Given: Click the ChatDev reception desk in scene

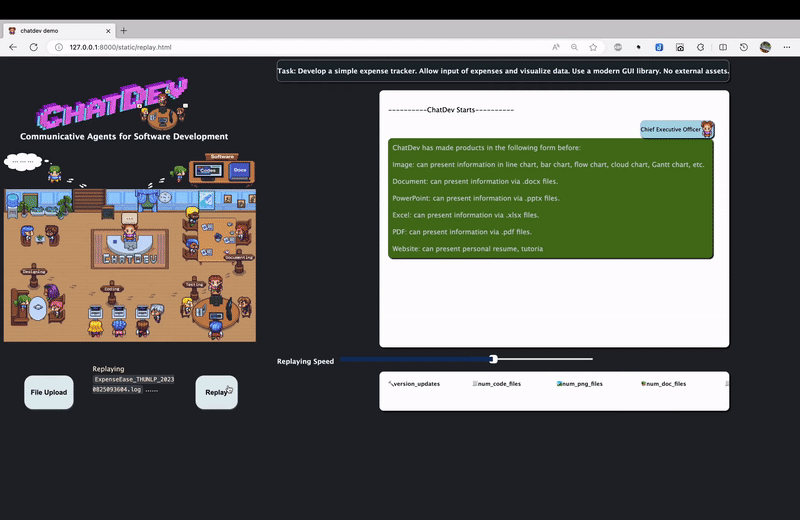Looking at the screenshot, I should click(130, 250).
